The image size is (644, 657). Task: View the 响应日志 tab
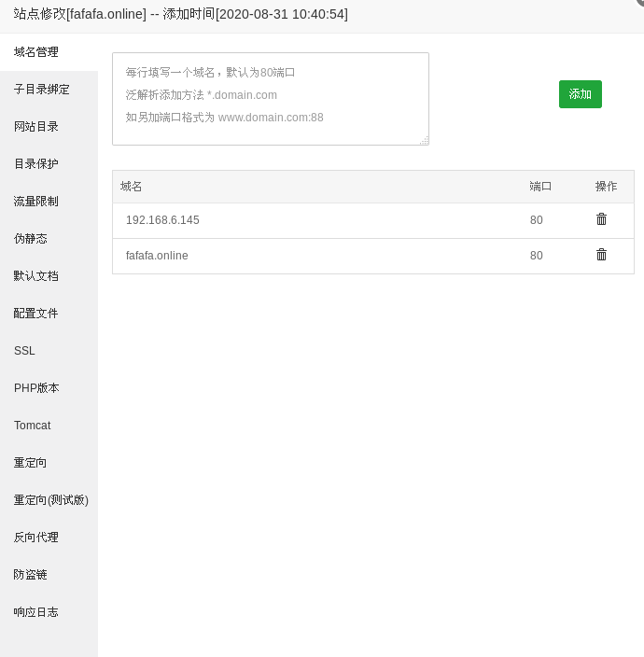[x=49, y=612]
